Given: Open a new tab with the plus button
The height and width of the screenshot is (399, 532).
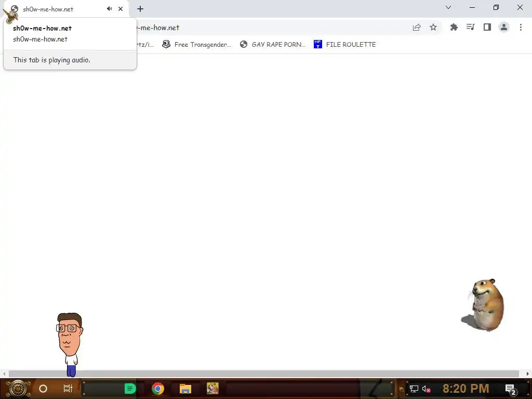Looking at the screenshot, I should tap(140, 9).
